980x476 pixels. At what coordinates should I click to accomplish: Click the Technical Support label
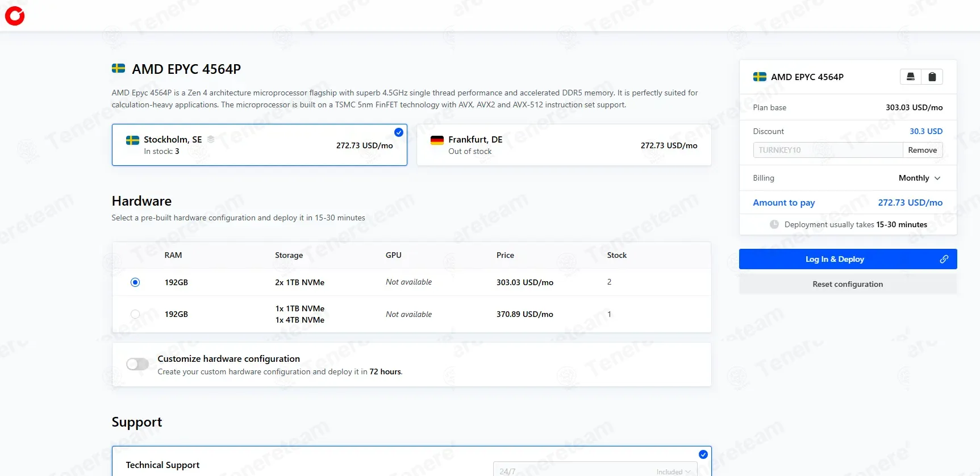pos(162,465)
